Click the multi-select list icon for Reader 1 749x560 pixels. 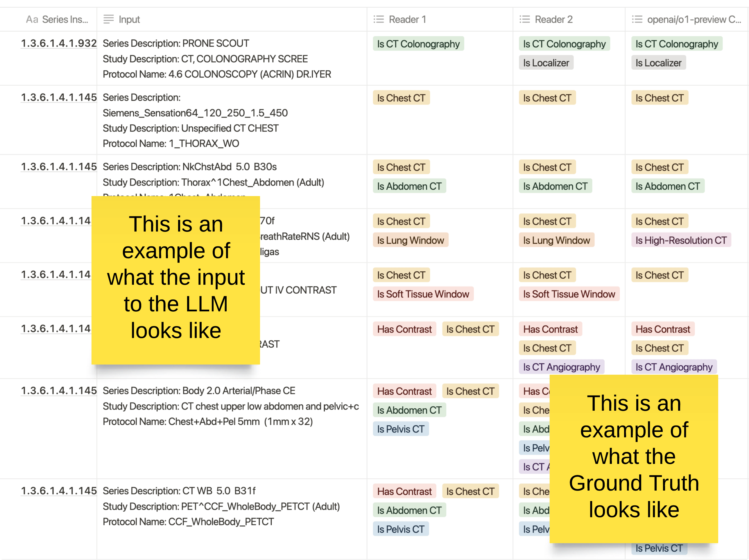click(379, 19)
